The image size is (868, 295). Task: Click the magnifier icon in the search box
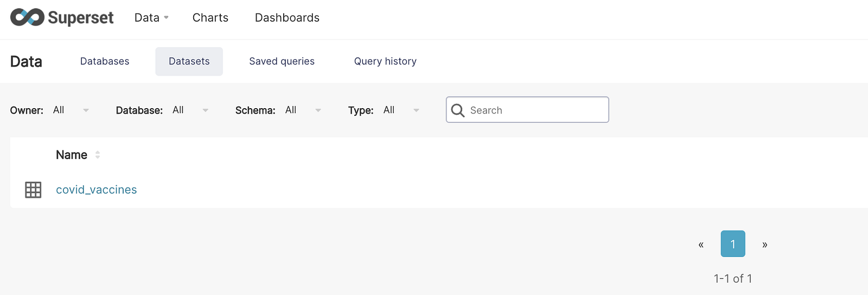[458, 110]
